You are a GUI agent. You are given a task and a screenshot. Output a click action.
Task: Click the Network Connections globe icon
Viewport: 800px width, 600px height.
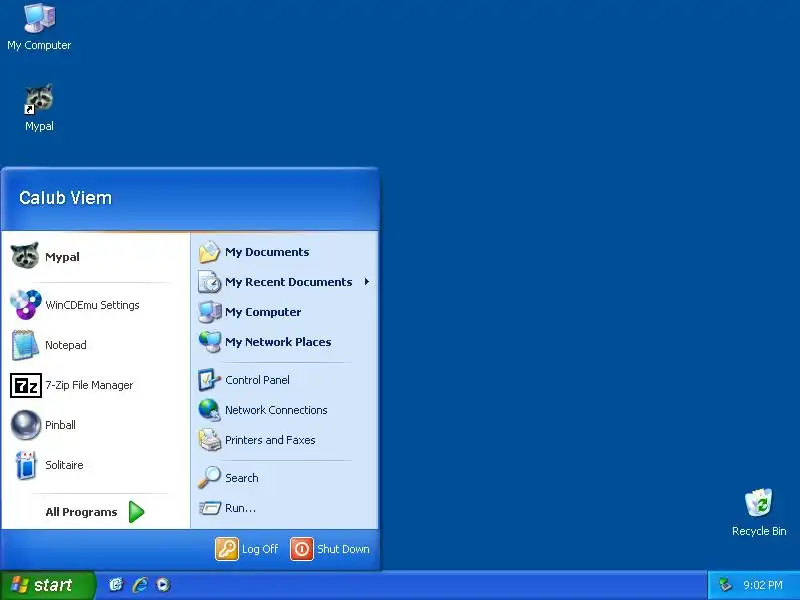(209, 410)
